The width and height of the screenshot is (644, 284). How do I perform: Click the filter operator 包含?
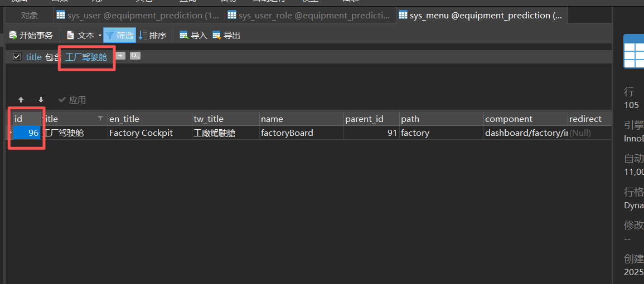[x=52, y=57]
